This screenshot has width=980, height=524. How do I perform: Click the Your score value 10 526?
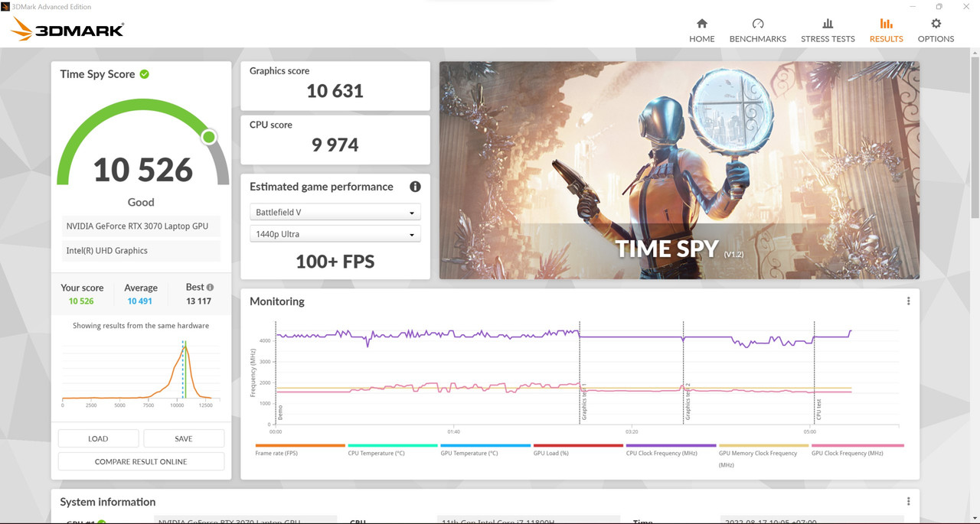click(81, 301)
